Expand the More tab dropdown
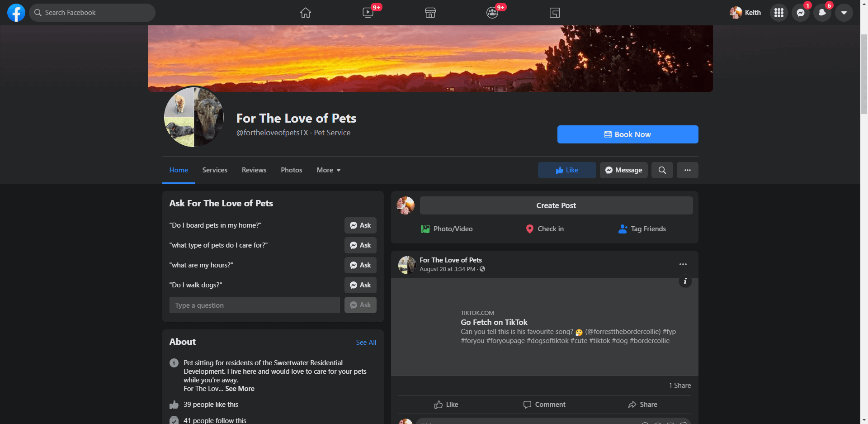Viewport: 868px width, 424px height. [x=328, y=170]
